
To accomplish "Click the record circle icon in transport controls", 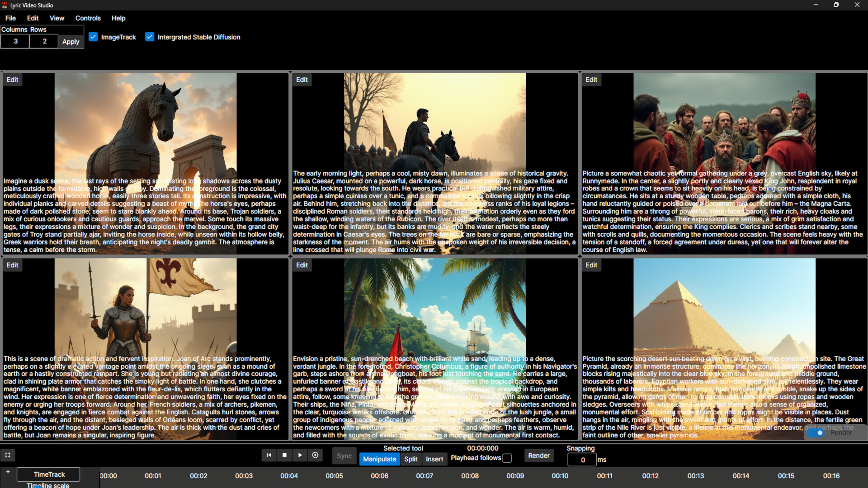I will (x=315, y=455).
